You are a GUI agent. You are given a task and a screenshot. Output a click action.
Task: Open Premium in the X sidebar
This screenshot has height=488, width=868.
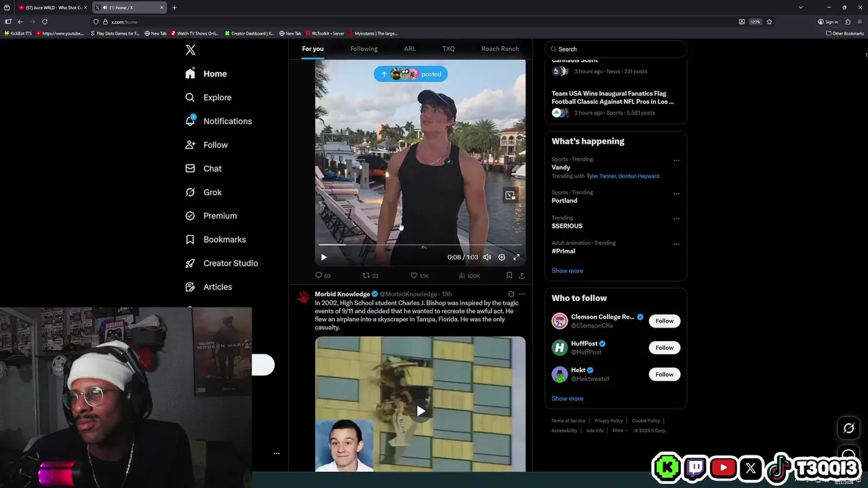[x=211, y=216]
